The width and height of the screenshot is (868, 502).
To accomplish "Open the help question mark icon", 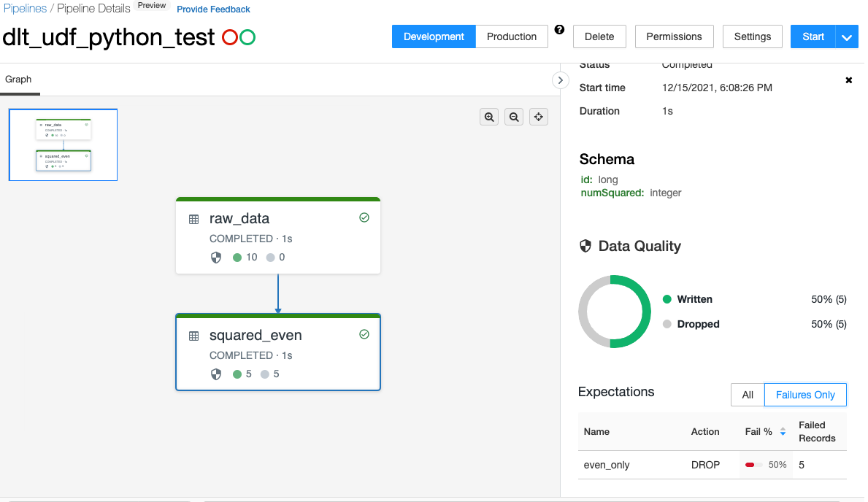I will [560, 30].
